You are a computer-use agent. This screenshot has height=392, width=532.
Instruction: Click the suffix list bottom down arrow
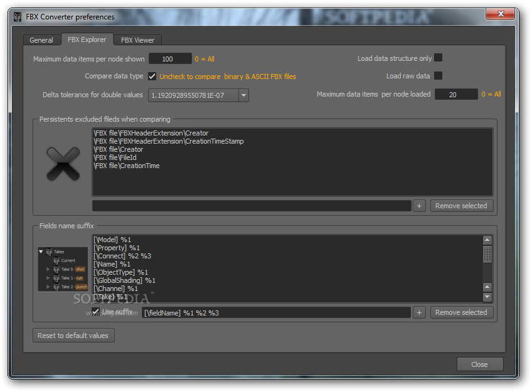click(487, 297)
